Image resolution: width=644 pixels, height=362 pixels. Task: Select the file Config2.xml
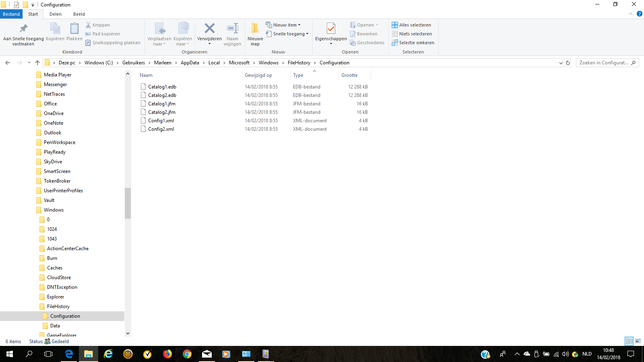161,129
